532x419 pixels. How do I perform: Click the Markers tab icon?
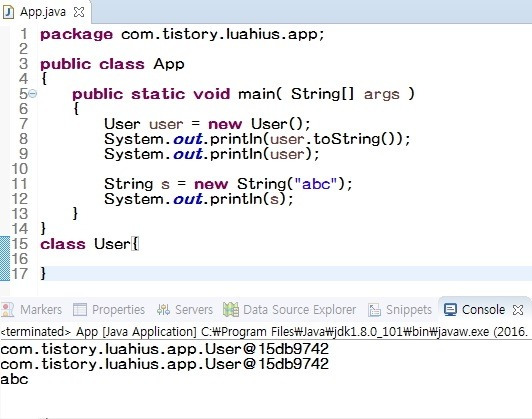pyautogui.click(x=7, y=310)
